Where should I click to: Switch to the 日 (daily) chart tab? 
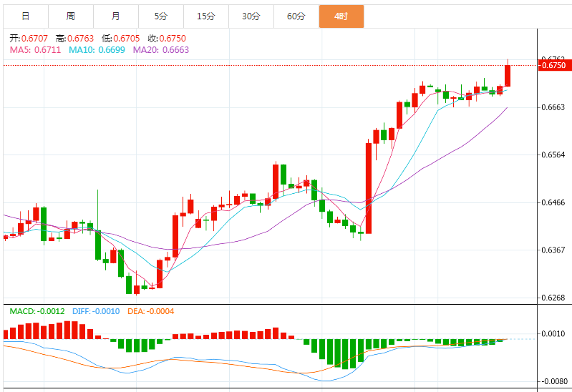click(25, 16)
